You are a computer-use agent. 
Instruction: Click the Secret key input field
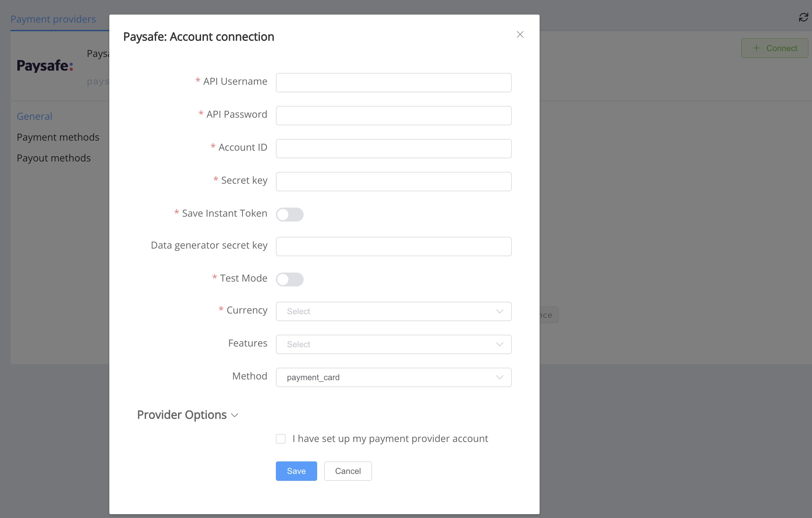[x=394, y=181]
